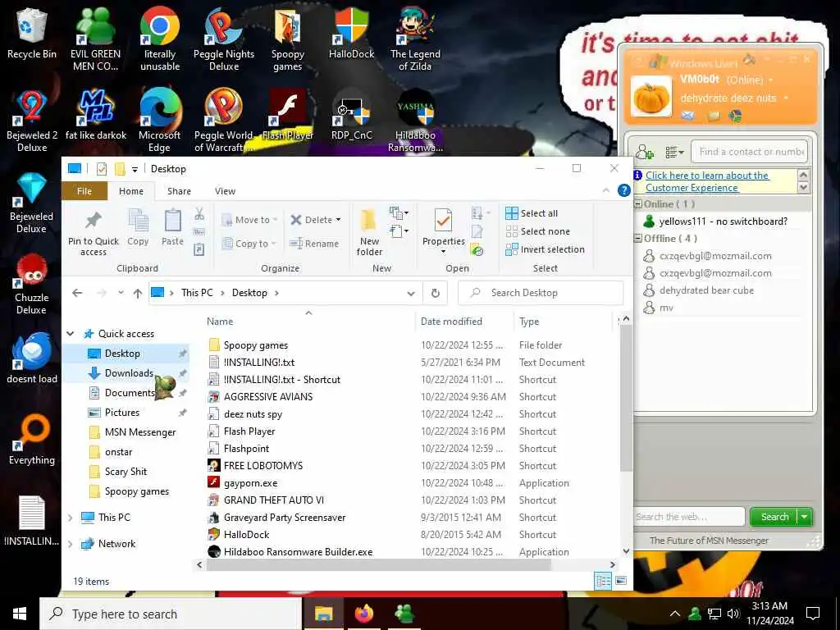Open the Properties dropdown arrow

click(x=443, y=252)
